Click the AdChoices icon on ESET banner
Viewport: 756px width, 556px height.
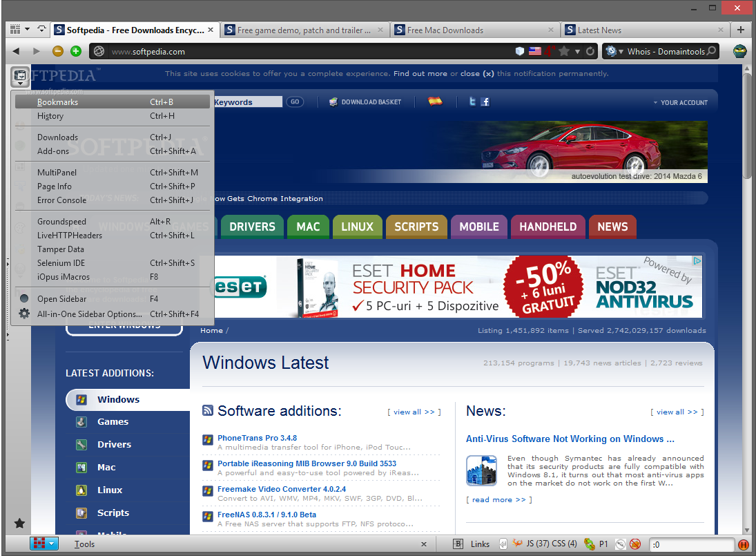697,260
